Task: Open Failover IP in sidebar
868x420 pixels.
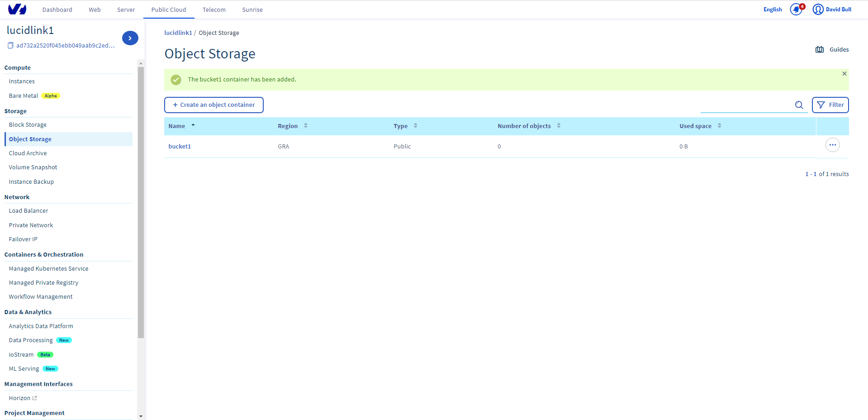Action: click(23, 239)
